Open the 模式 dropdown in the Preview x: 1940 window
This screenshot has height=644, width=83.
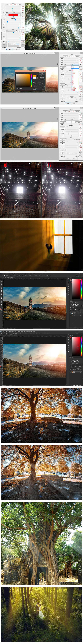point(68,120)
